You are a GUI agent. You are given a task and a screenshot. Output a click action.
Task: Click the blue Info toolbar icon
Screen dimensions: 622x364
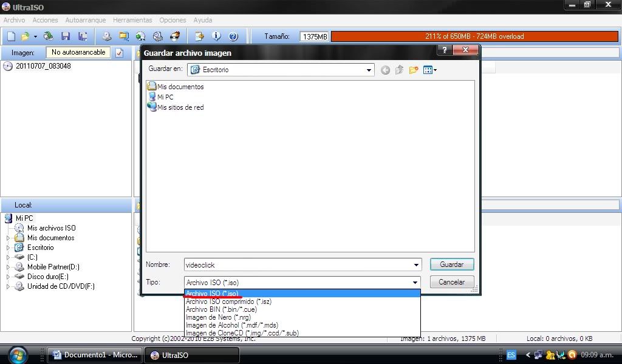point(216,36)
